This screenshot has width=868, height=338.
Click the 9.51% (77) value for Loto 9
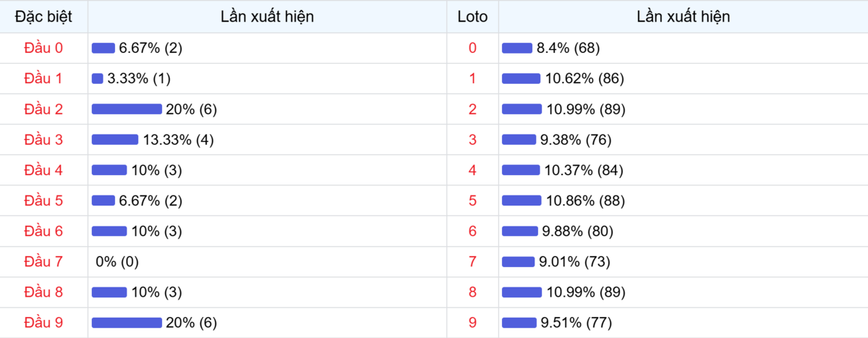pyautogui.click(x=581, y=322)
